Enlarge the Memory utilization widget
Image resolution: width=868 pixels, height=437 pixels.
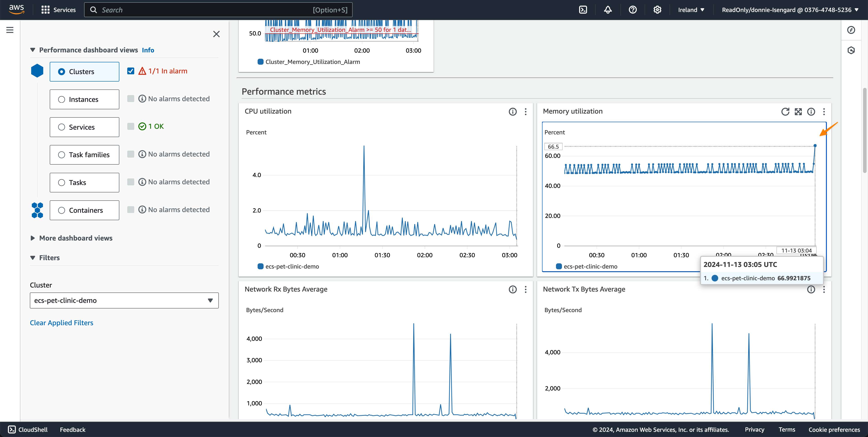point(798,111)
